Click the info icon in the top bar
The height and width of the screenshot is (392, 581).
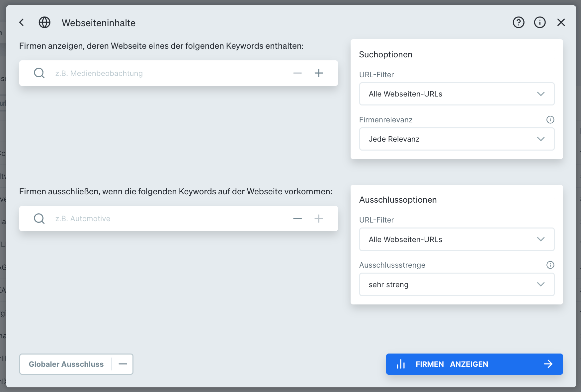click(540, 23)
